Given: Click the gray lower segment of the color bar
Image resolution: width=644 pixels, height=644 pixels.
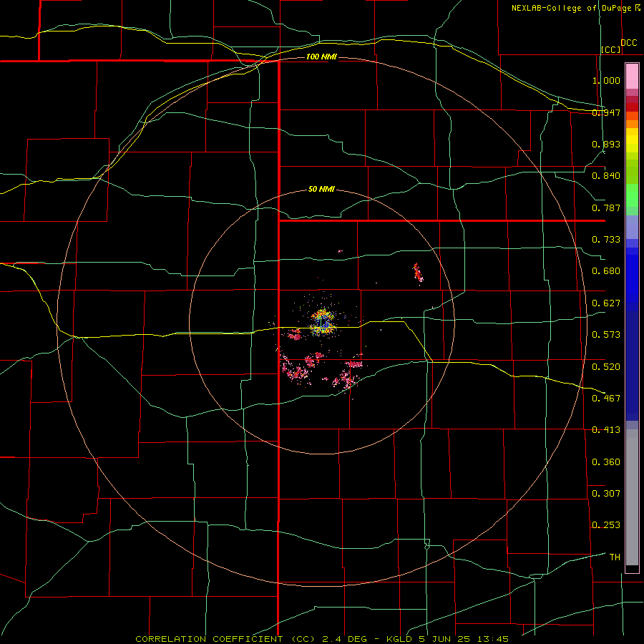Looking at the screenshot, I should click(x=632, y=497).
